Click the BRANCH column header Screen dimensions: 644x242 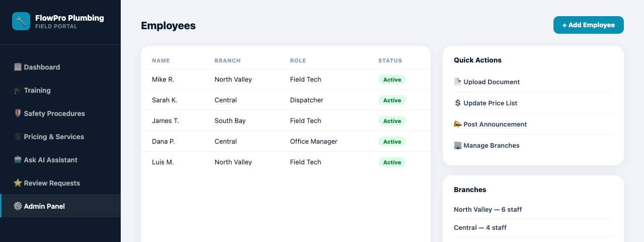tap(227, 60)
